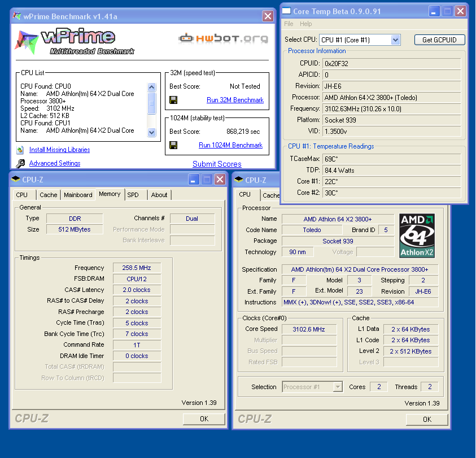Click the Core Temp Frequency value field
The width and height of the screenshot is (476, 458).
[391, 109]
